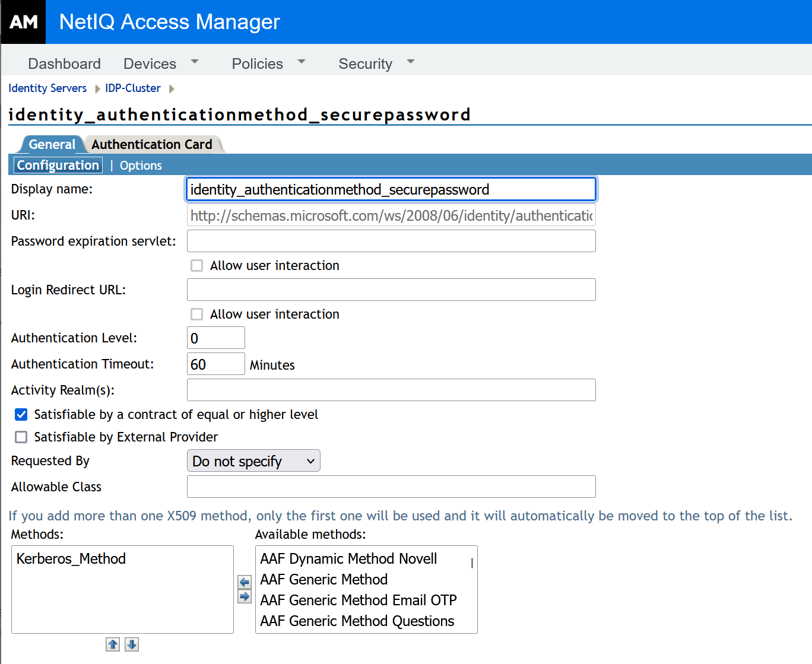This screenshot has height=664, width=812.
Task: Uncheck Satisfiable by contract of equal level
Action: [21, 415]
